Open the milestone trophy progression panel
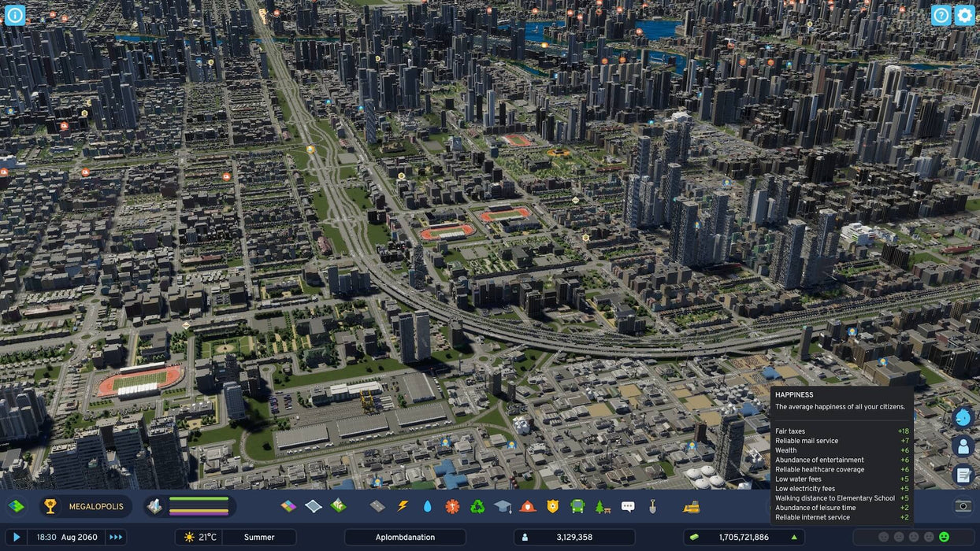Image resolution: width=980 pixels, height=551 pixels. coord(50,506)
